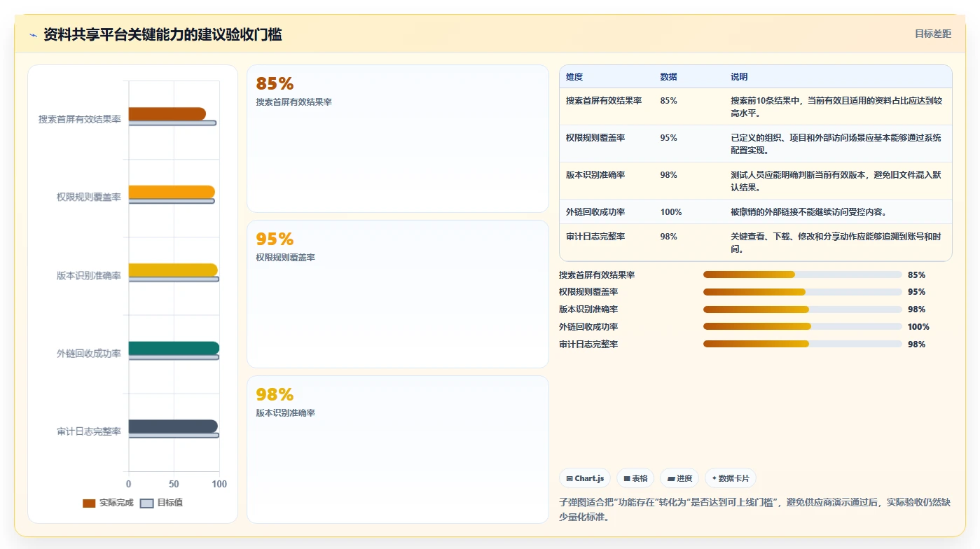Click the 外链回收成功率 chart axis label
The height and width of the screenshot is (549, 980).
[x=89, y=354]
